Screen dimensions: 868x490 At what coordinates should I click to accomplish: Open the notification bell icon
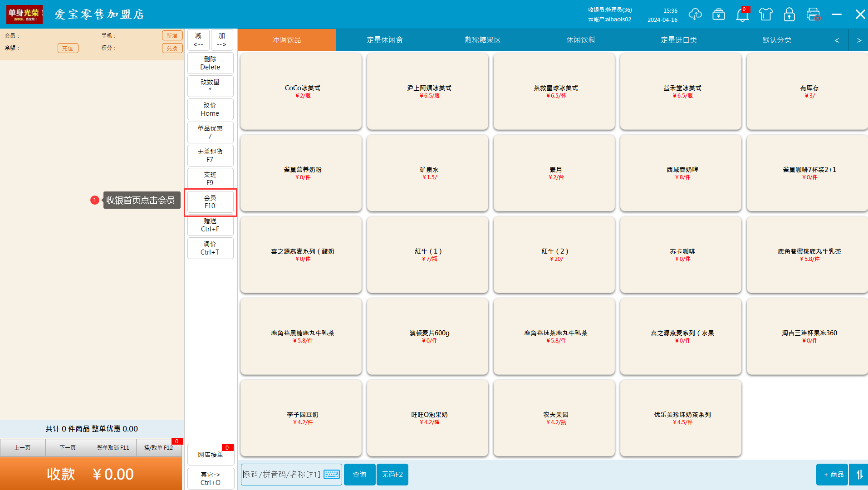tap(742, 15)
